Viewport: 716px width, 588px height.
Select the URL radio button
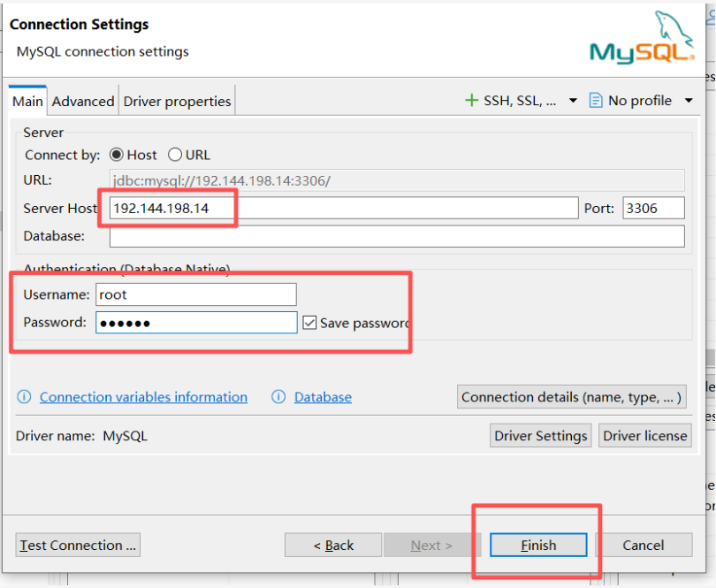(x=175, y=155)
